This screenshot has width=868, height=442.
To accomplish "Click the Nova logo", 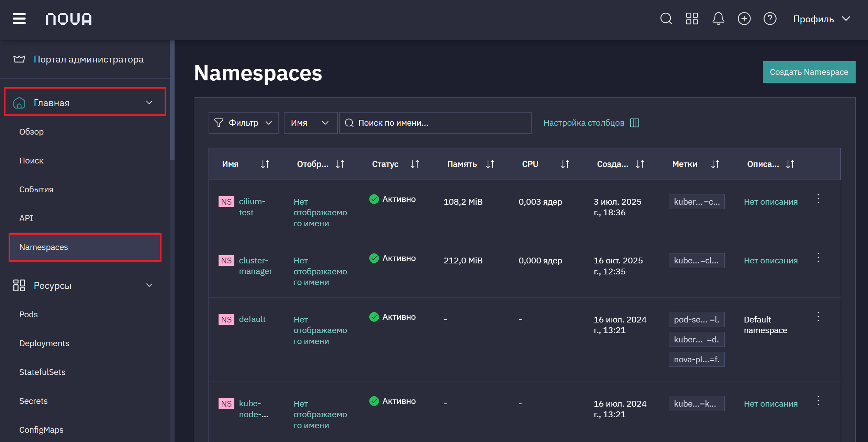I will [x=69, y=19].
